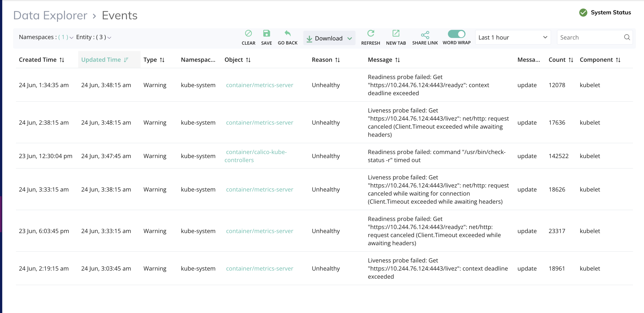Viewport: 644px width, 313px height.
Task: Select created time 24 Jun, 1:34:35 am
Action: coord(44,85)
